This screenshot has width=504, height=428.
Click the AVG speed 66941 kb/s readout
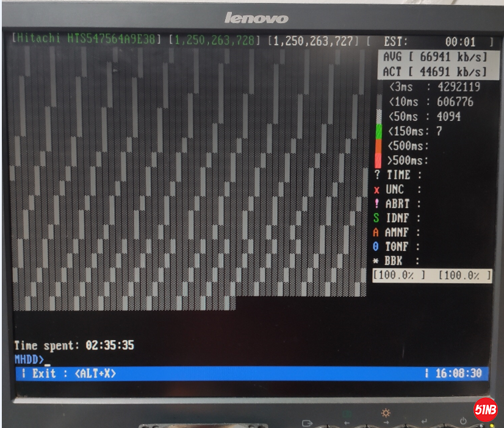435,57
